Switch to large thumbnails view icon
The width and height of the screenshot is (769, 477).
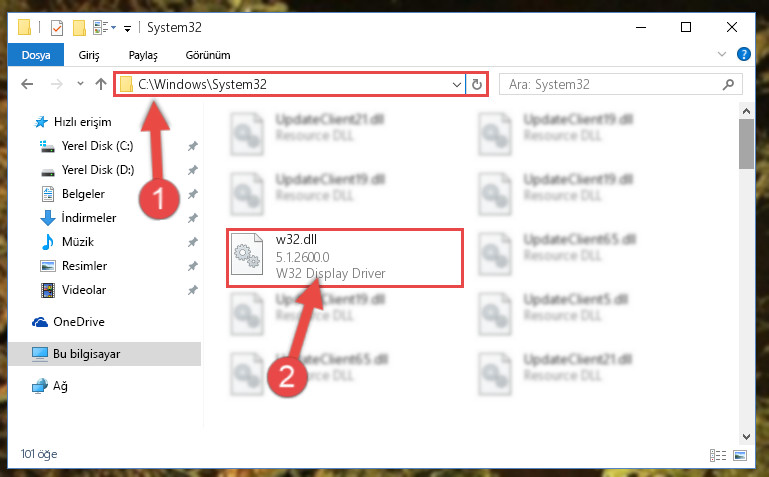click(740, 455)
